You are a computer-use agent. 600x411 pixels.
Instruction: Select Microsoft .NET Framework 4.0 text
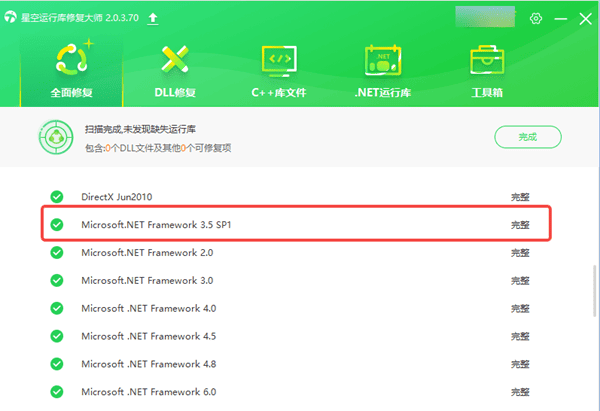point(149,308)
